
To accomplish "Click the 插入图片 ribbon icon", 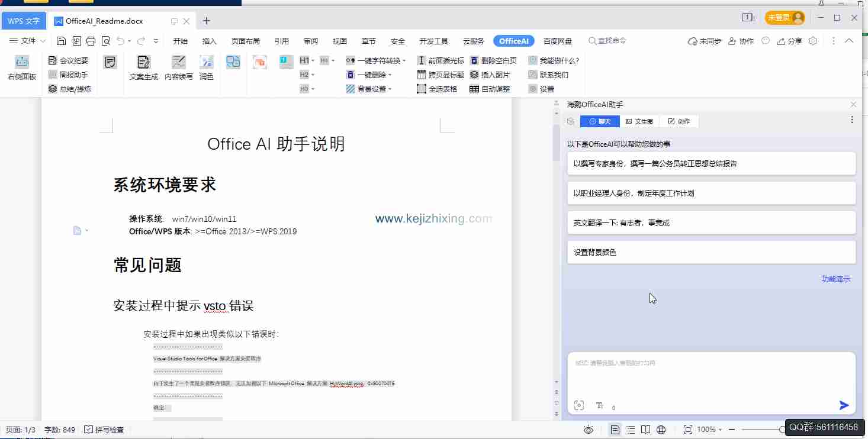I will click(474, 75).
